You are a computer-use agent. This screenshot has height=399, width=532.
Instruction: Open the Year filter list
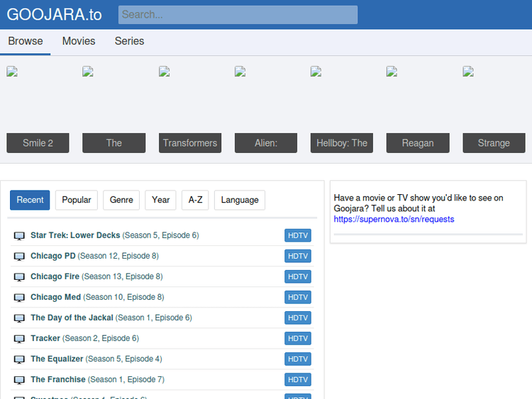(x=160, y=200)
